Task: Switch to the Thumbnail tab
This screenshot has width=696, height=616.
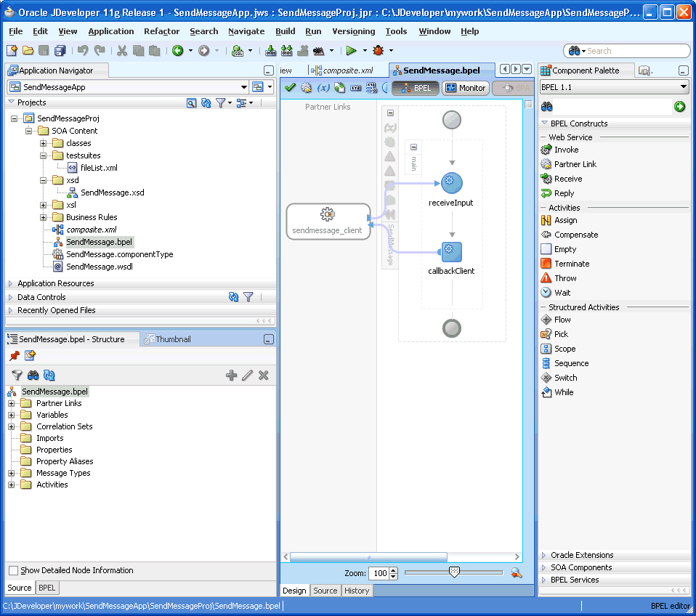Action: pos(168,339)
